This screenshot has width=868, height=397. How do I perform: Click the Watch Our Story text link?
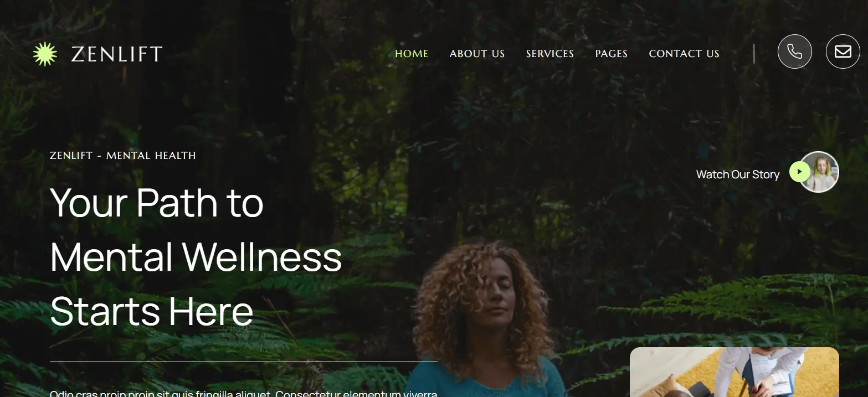738,174
